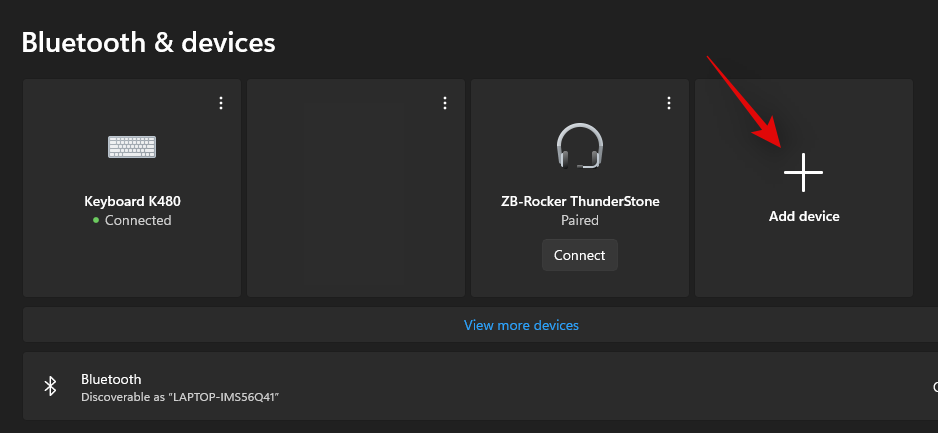The height and width of the screenshot is (433, 938).
Task: Click the green connected status dot
Action: [96, 220]
